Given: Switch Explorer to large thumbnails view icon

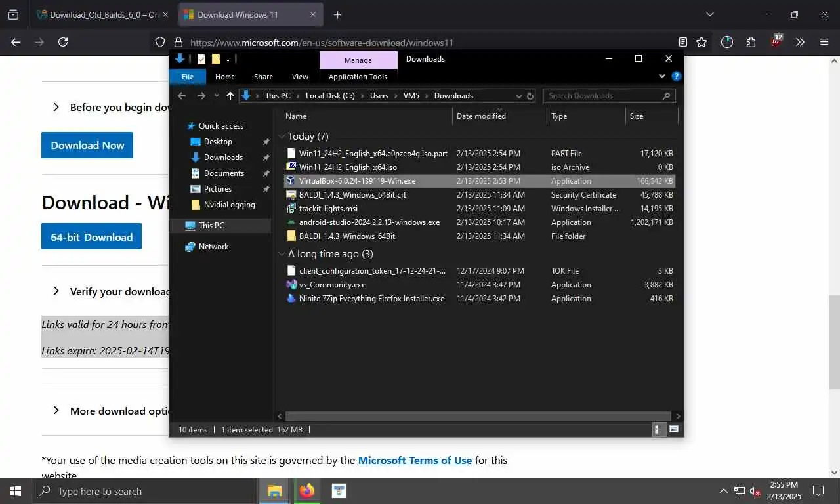Looking at the screenshot, I should 673,430.
